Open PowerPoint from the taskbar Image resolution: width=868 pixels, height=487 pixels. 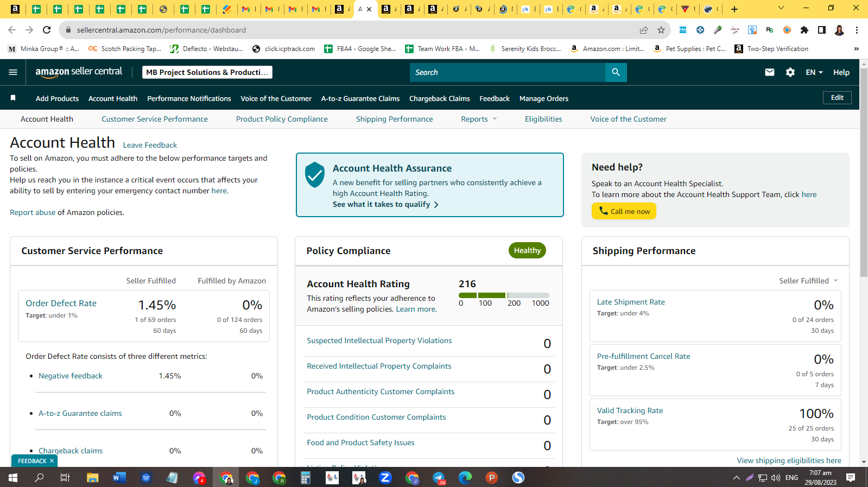click(492, 478)
